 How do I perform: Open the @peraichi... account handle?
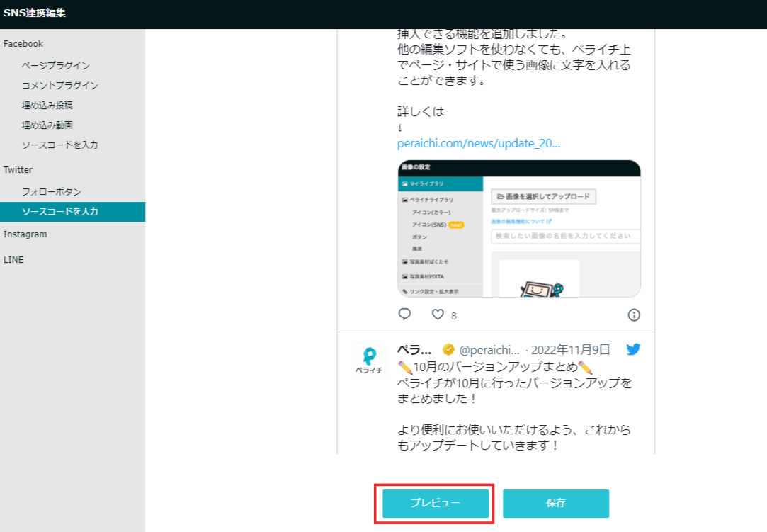click(489, 350)
